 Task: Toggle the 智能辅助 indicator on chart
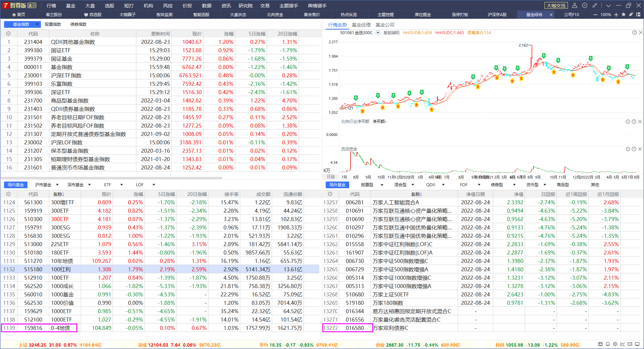392,32
